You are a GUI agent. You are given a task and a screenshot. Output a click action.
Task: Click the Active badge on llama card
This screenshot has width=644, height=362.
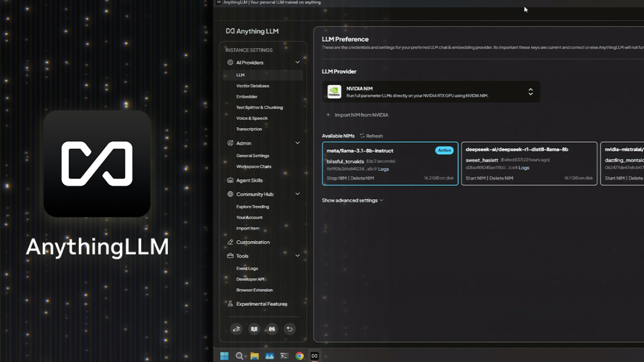[444, 151]
